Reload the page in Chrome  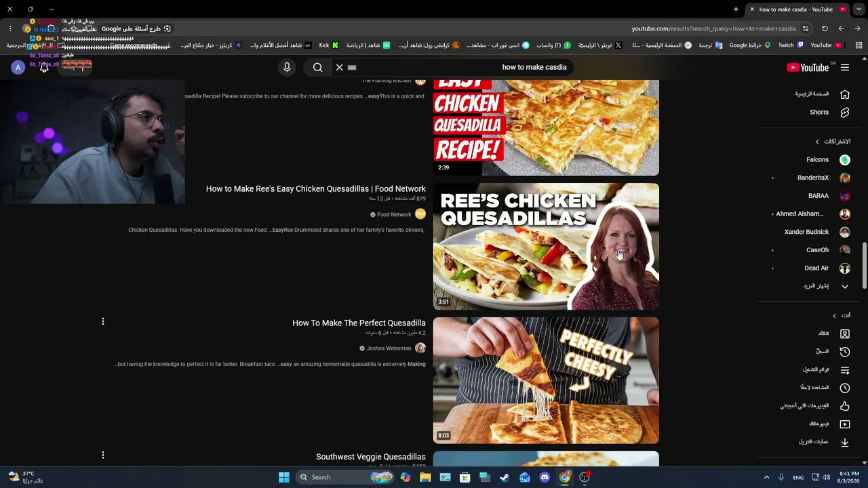pyautogui.click(x=825, y=28)
